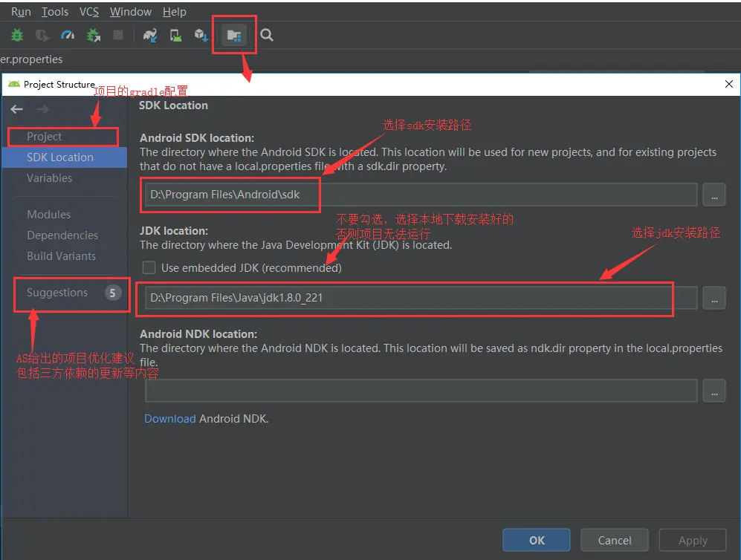Close the Project Structure dialog

[728, 84]
